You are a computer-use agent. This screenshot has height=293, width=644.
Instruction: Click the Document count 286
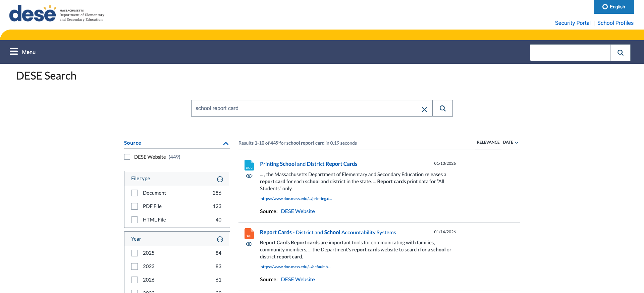click(x=217, y=193)
